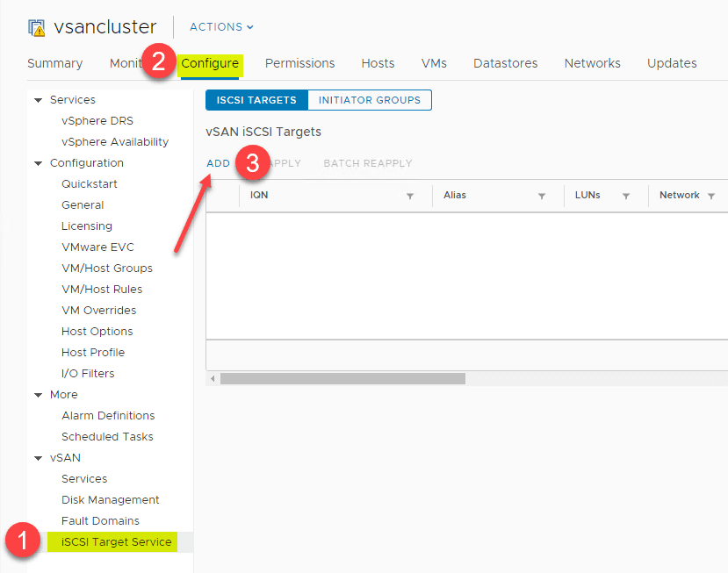The width and height of the screenshot is (728, 573).
Task: Switch to the INITIATOR GROUPS view
Action: point(369,100)
